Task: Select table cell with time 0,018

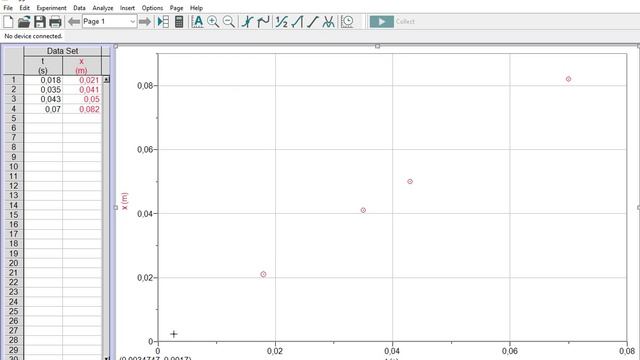Action: [x=43, y=80]
